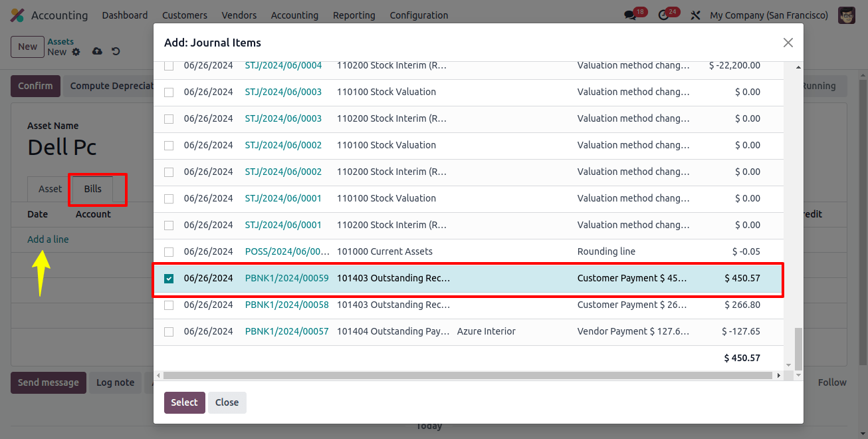Click the Dell Pc asset name field

(x=62, y=147)
